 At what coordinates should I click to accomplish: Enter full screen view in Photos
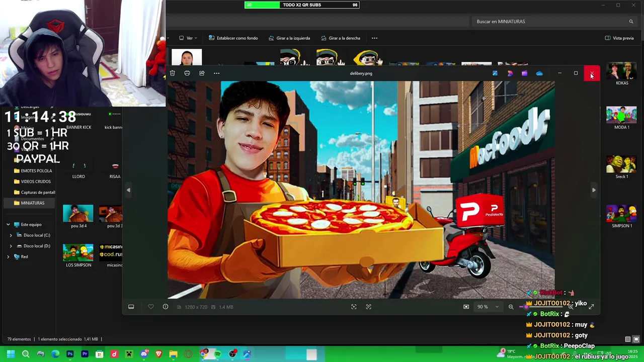click(x=591, y=307)
